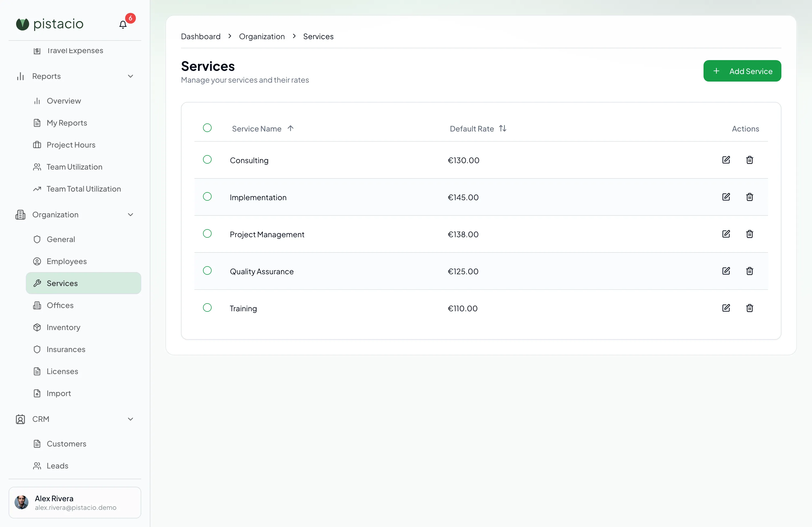Delete the Quality Assurance service
This screenshot has width=812, height=527.
pos(749,271)
